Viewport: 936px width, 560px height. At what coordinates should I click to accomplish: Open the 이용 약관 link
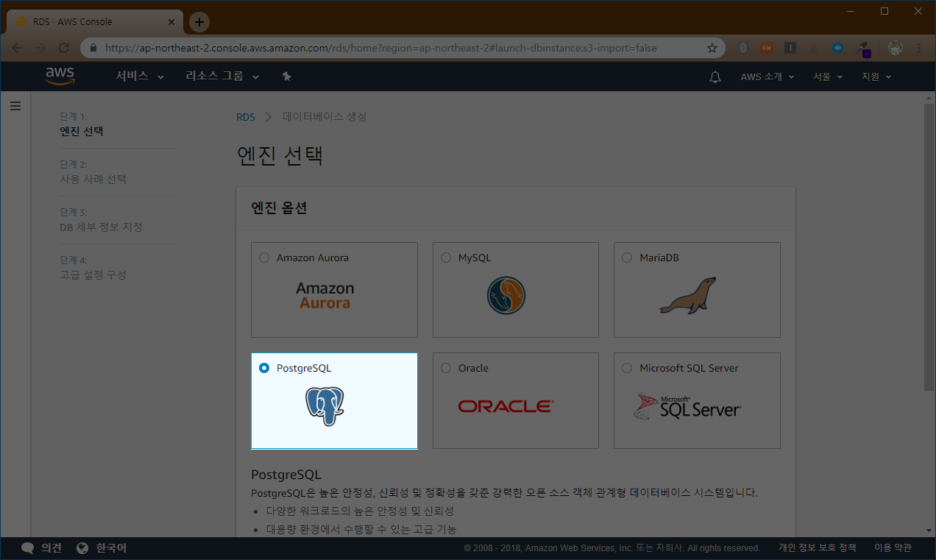coord(893,548)
